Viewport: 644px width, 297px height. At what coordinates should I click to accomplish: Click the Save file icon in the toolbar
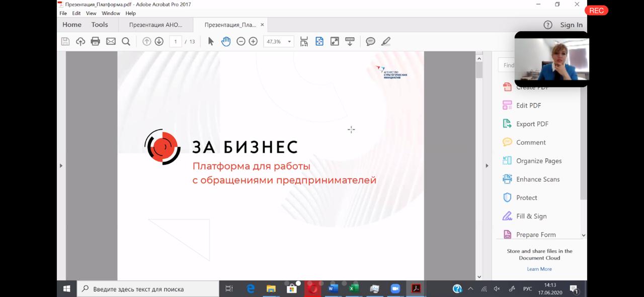(x=65, y=42)
